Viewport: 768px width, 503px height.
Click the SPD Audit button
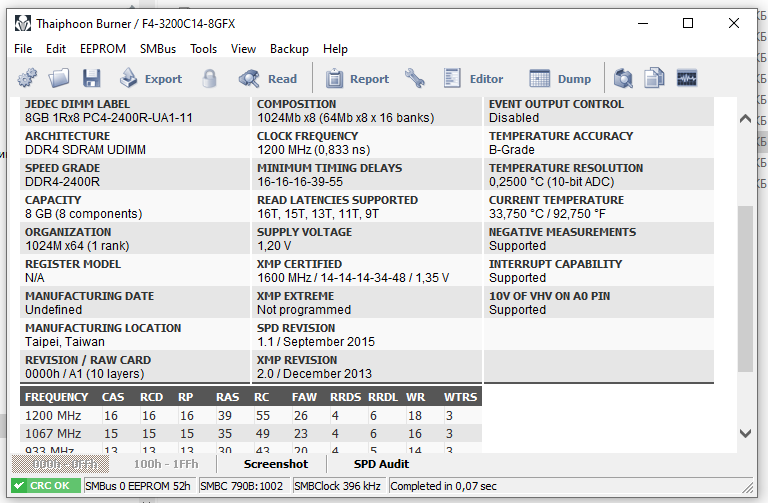(x=381, y=464)
